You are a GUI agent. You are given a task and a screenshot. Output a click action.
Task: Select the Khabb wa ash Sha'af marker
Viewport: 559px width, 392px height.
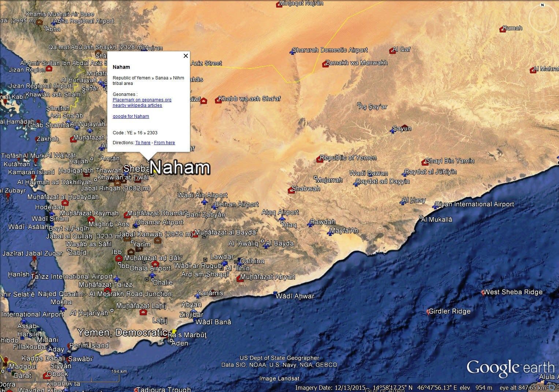click(x=218, y=100)
